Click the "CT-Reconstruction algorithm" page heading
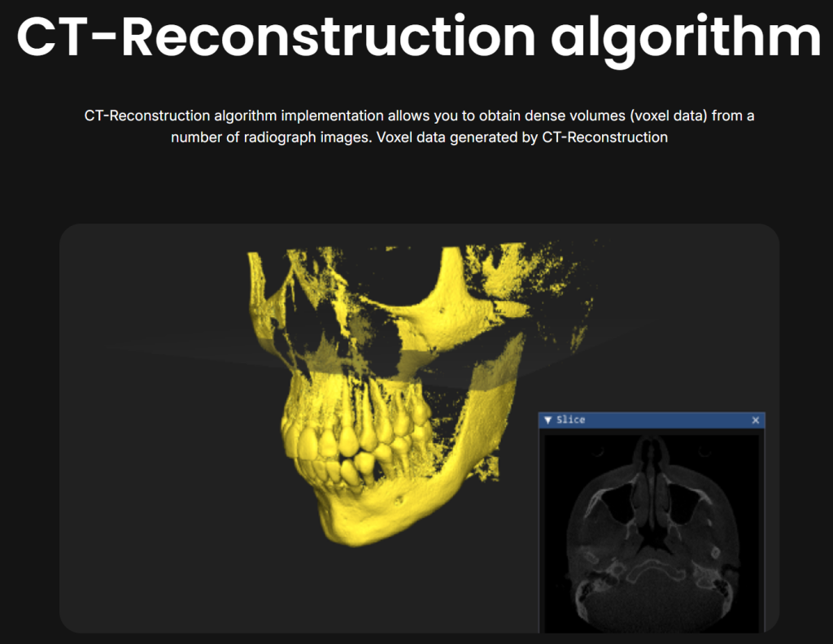The image size is (833, 644). point(418,37)
